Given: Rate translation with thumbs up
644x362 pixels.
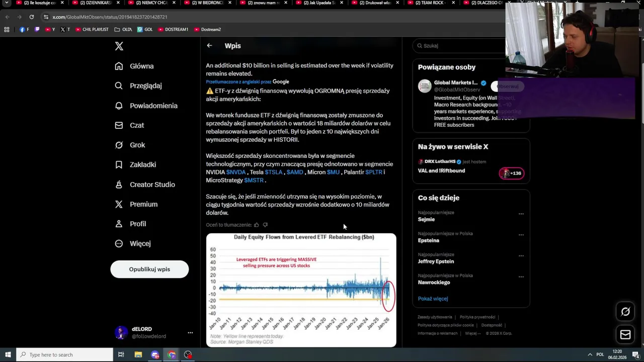Looking at the screenshot, I should 256,225.
